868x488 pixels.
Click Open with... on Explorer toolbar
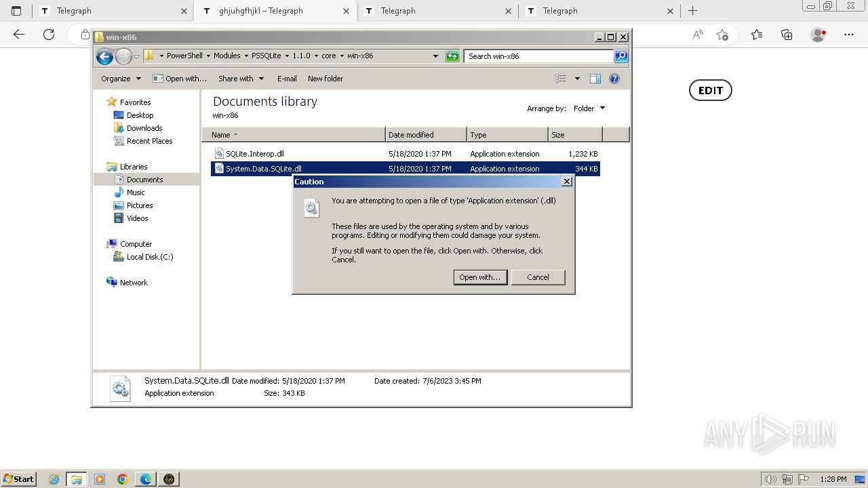(x=180, y=79)
